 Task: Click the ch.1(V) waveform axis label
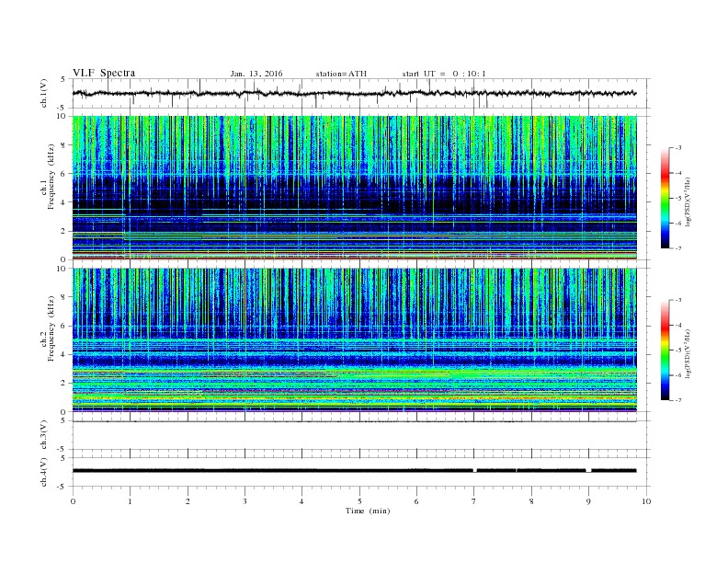44,93
